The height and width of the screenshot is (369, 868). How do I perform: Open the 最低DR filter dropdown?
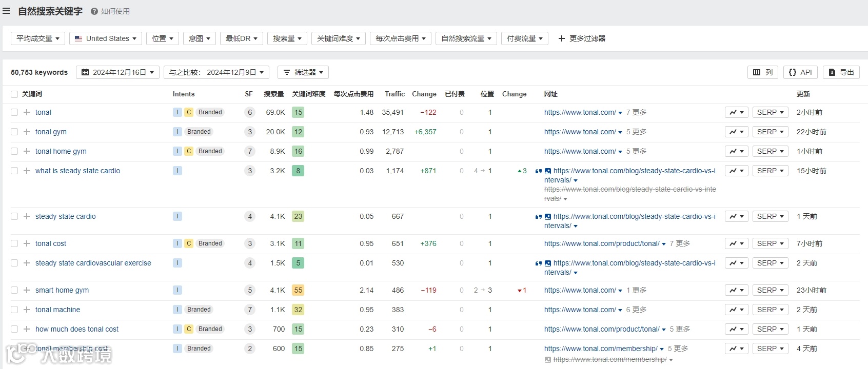[x=242, y=38]
